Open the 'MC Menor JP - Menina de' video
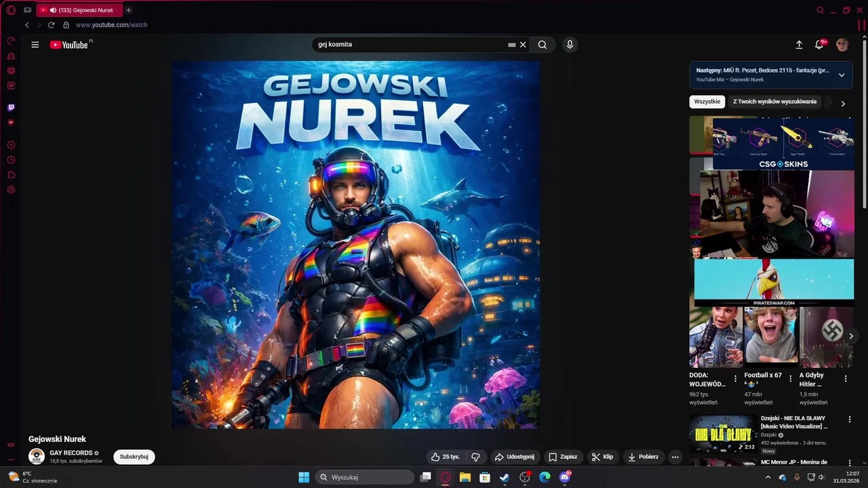This screenshot has height=488, width=868. pos(794,462)
